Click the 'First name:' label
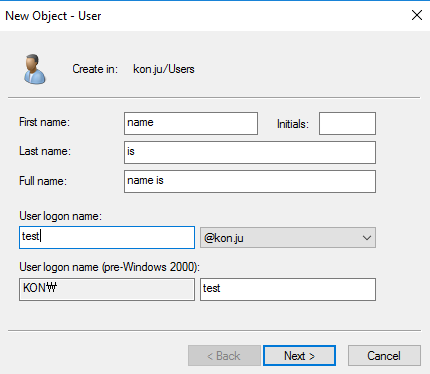Screen dimensions: 430x374 [x=44, y=122]
